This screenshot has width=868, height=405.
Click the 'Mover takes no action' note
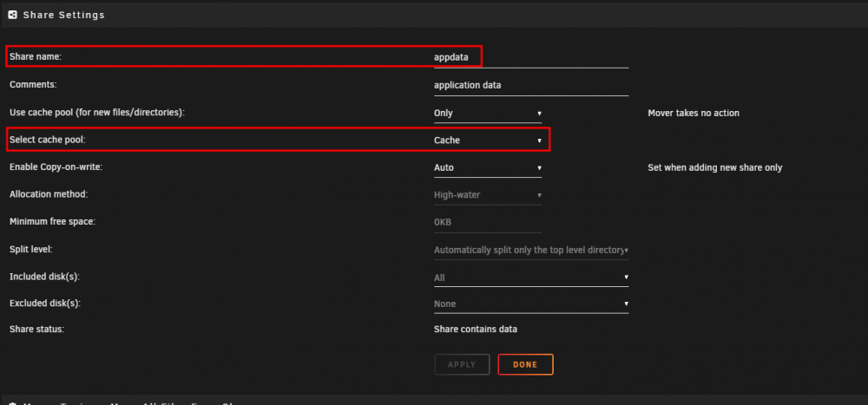point(694,113)
